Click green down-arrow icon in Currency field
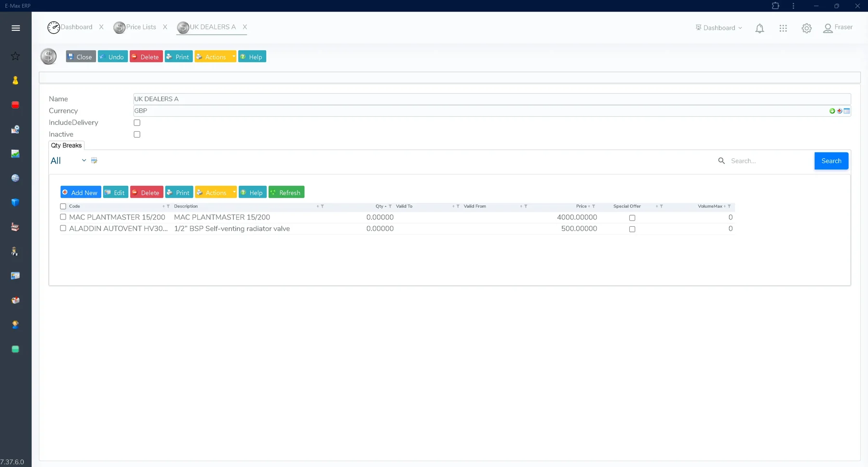The height and width of the screenshot is (467, 868). coord(832,111)
